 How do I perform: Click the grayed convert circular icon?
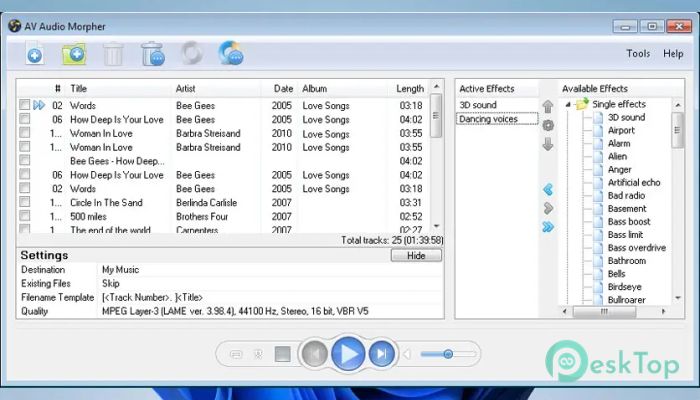(x=192, y=53)
